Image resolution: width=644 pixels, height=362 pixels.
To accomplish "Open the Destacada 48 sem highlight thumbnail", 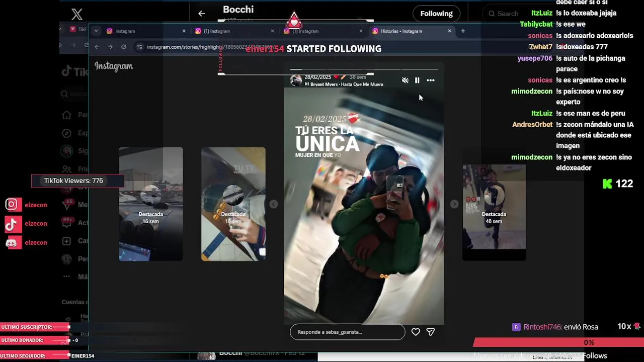I will (x=494, y=212).
